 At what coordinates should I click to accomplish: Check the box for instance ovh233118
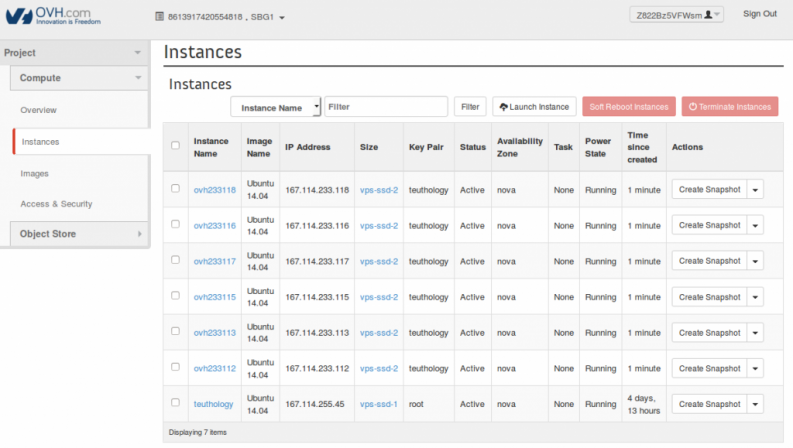tap(176, 188)
